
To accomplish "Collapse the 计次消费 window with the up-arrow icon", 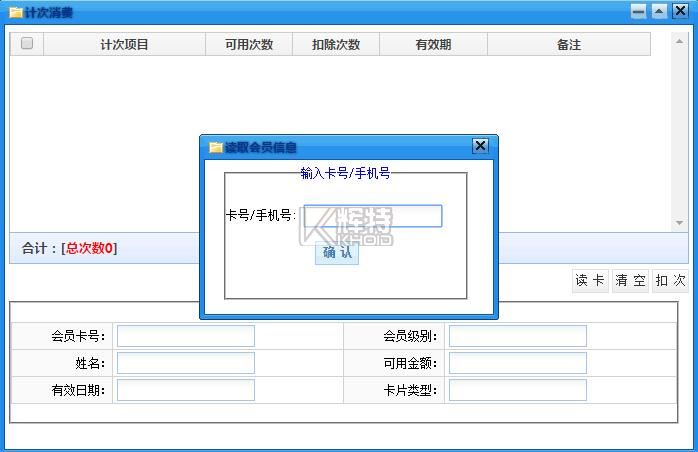I will pyautogui.click(x=659, y=11).
